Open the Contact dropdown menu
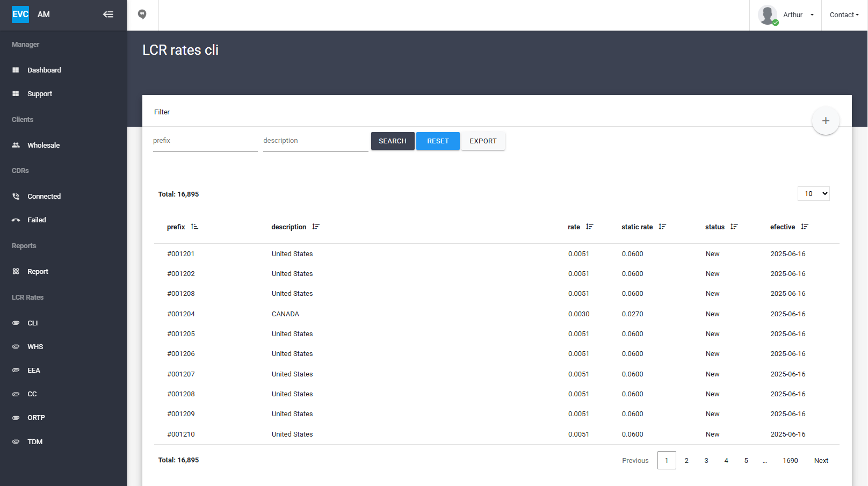868x486 pixels. [844, 15]
